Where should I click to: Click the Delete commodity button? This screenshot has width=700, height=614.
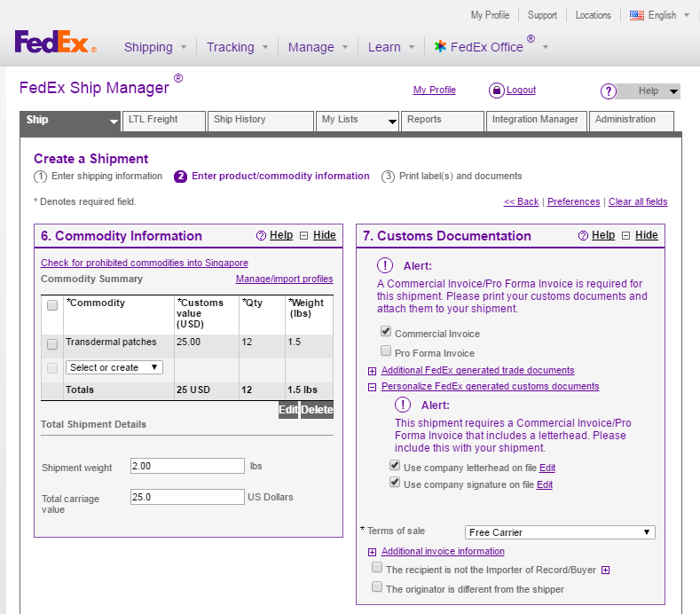pos(317,410)
